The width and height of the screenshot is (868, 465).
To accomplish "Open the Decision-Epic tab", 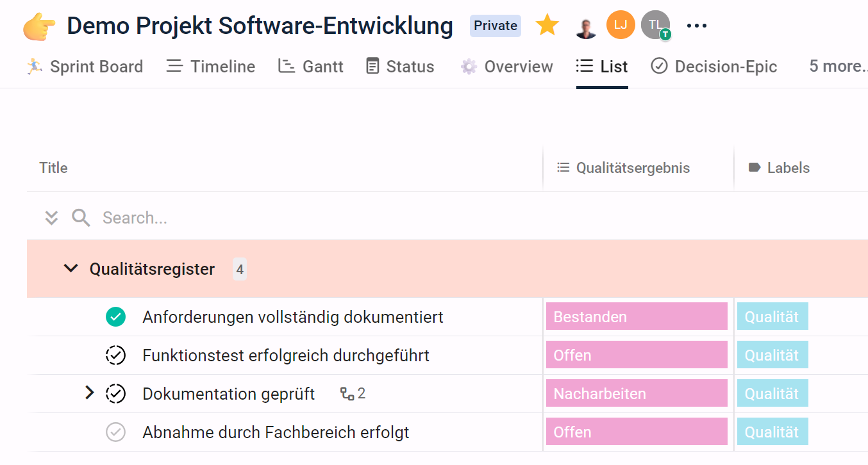I will [714, 67].
